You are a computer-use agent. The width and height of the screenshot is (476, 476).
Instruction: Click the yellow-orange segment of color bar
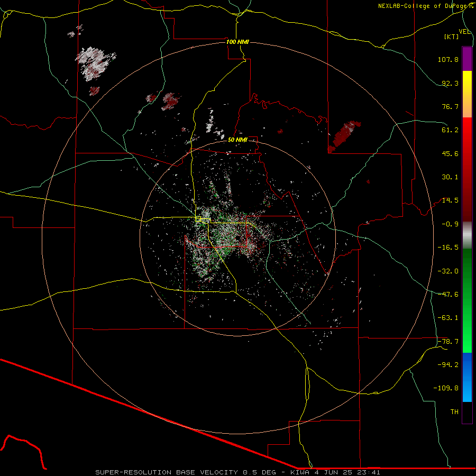click(x=467, y=94)
